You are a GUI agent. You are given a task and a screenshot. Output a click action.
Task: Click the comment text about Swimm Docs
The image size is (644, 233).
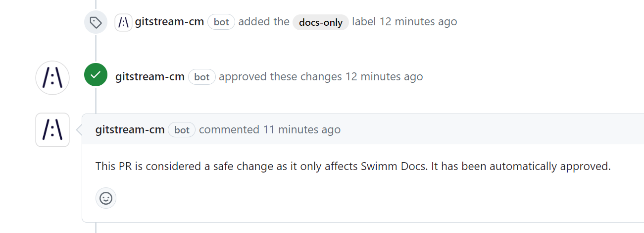(353, 167)
